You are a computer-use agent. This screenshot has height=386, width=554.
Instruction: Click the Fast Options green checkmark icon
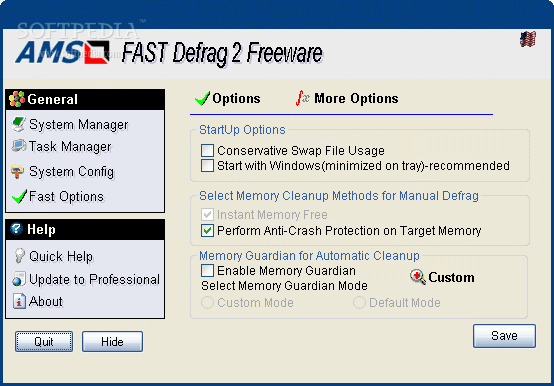(x=19, y=196)
